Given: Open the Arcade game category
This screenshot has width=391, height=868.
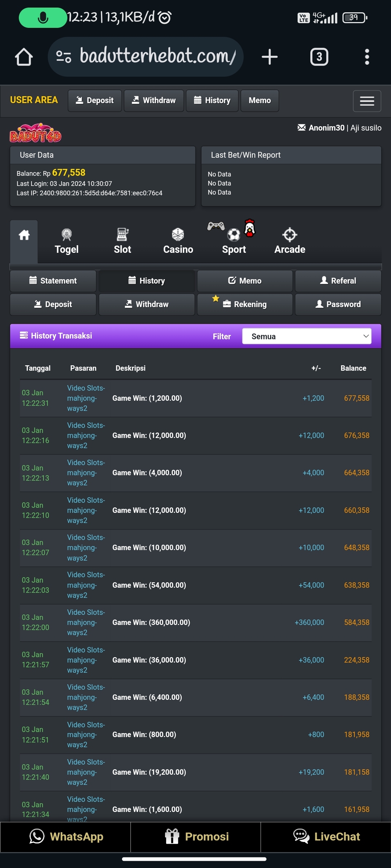Looking at the screenshot, I should pyautogui.click(x=290, y=242).
